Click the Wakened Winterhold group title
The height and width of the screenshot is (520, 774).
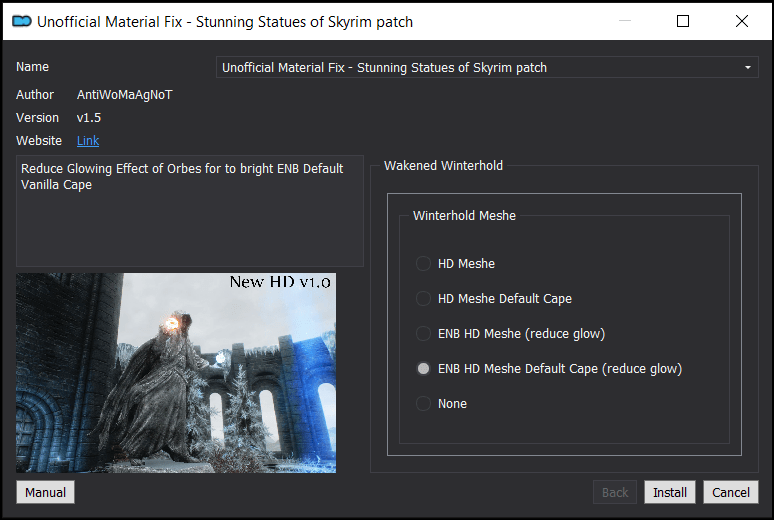(443, 166)
